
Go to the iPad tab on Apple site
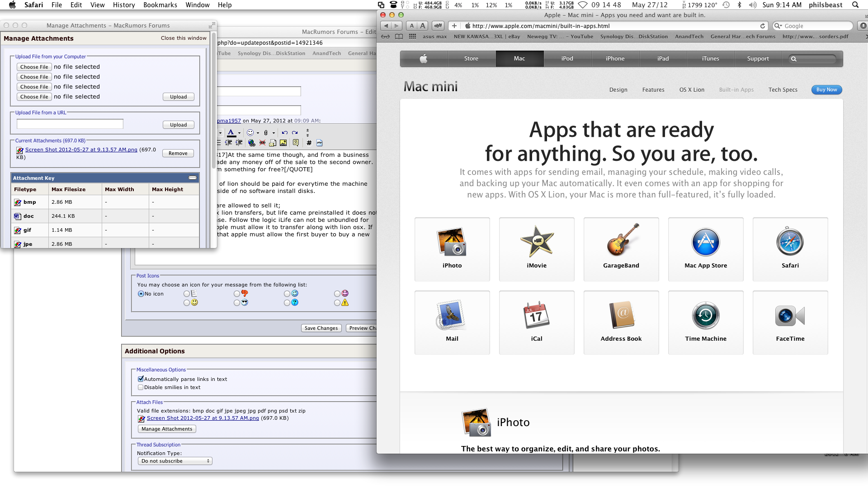[x=663, y=58]
